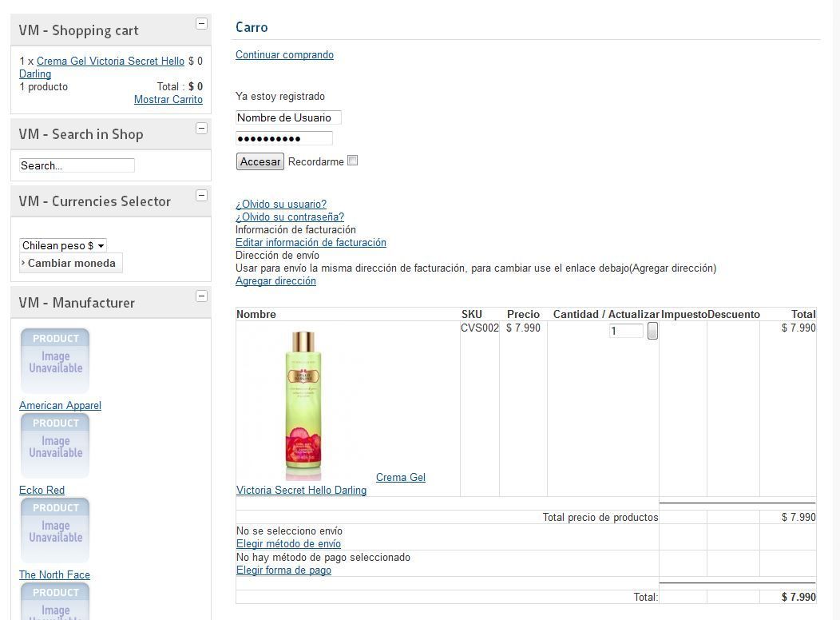Click the Nombre column header
Screen dimensions: 840x620
click(x=256, y=315)
